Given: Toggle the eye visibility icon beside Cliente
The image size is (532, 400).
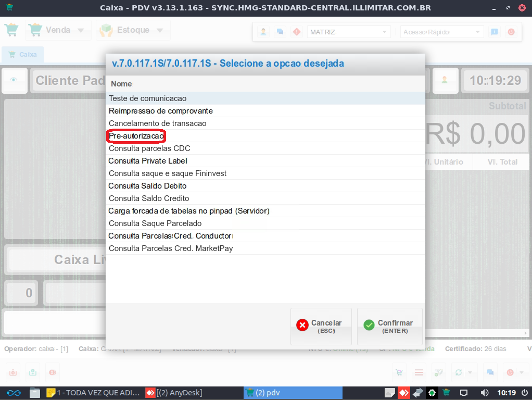Looking at the screenshot, I should pyautogui.click(x=14, y=80).
